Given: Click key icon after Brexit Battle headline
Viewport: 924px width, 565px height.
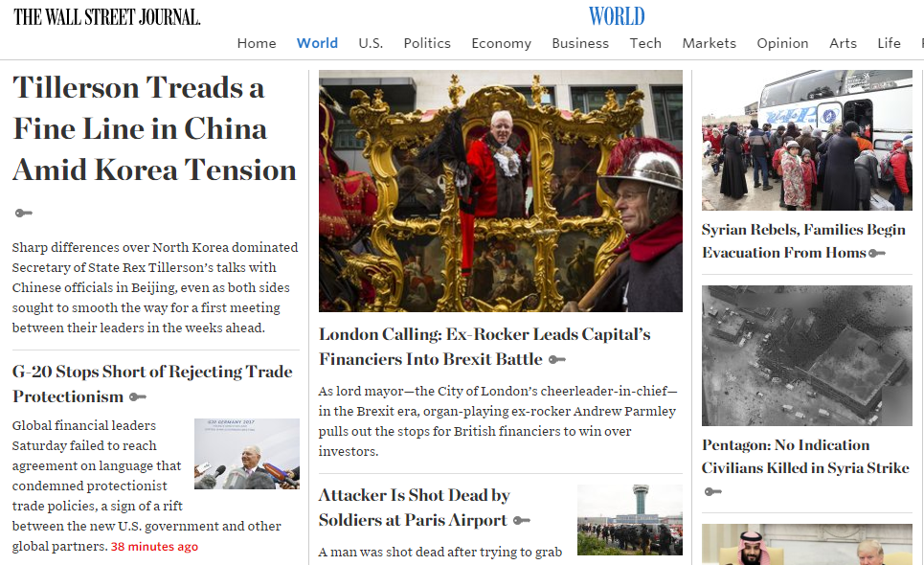Looking at the screenshot, I should tap(557, 359).
